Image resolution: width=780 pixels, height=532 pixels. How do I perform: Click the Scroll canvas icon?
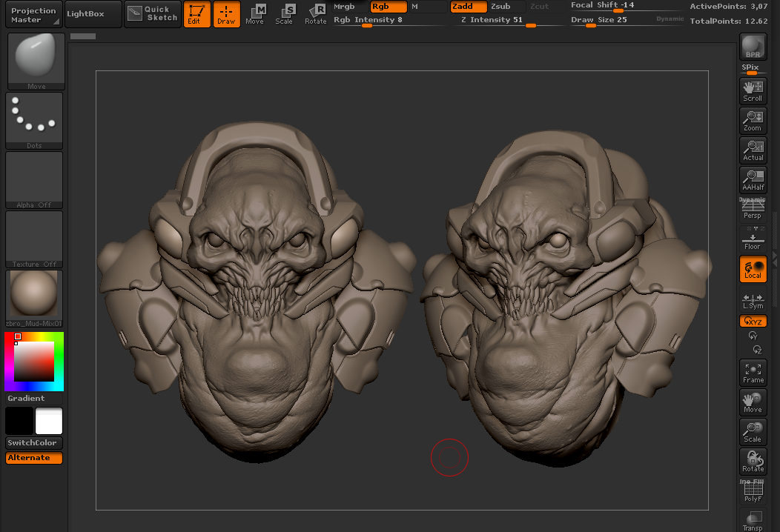[x=753, y=91]
